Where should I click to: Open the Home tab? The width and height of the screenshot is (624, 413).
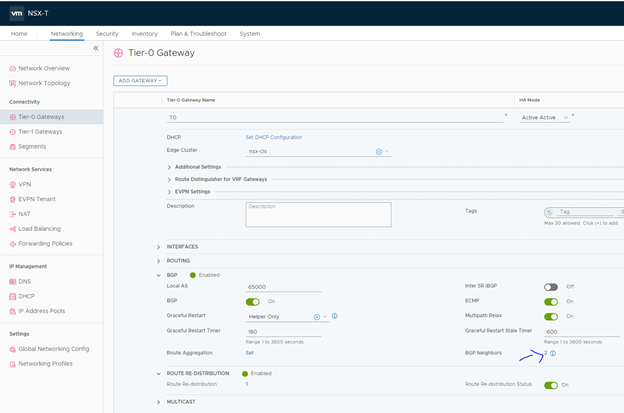[19, 34]
